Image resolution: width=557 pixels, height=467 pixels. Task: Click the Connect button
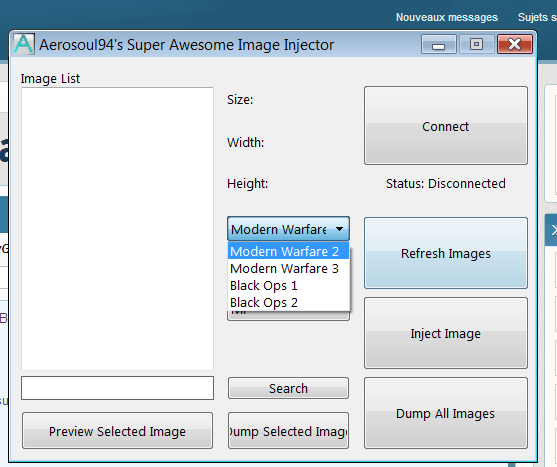(445, 126)
